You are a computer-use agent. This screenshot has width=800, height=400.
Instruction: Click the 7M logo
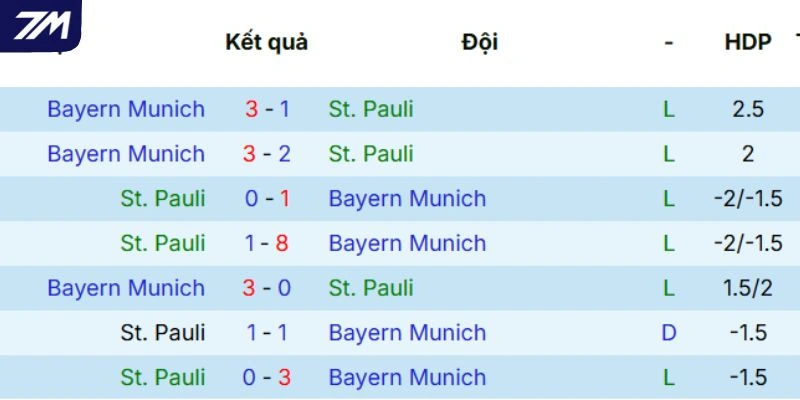[41, 25]
